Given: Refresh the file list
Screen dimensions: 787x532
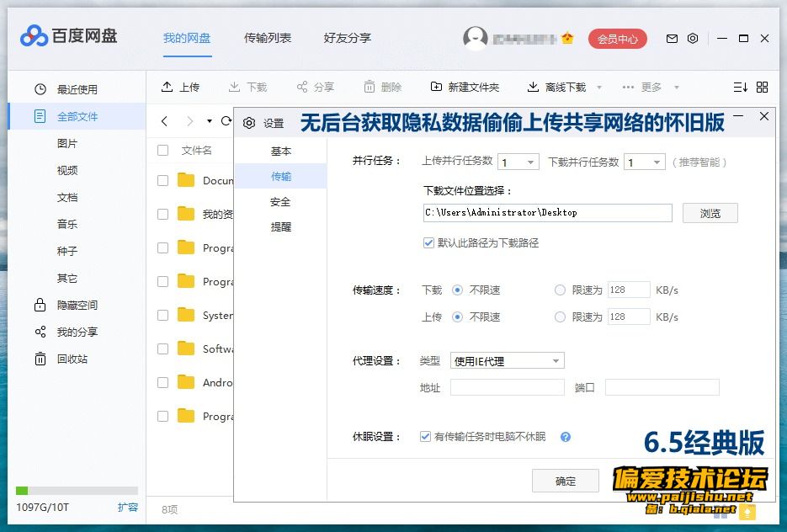Looking at the screenshot, I should [226, 121].
